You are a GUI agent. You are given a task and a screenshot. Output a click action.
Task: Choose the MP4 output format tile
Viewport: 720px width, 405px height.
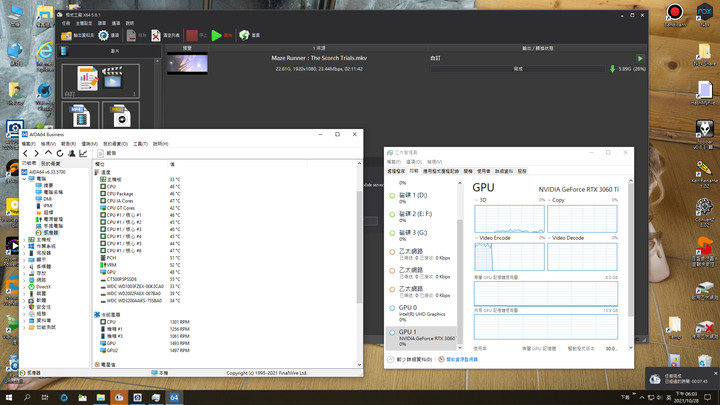tap(80, 115)
